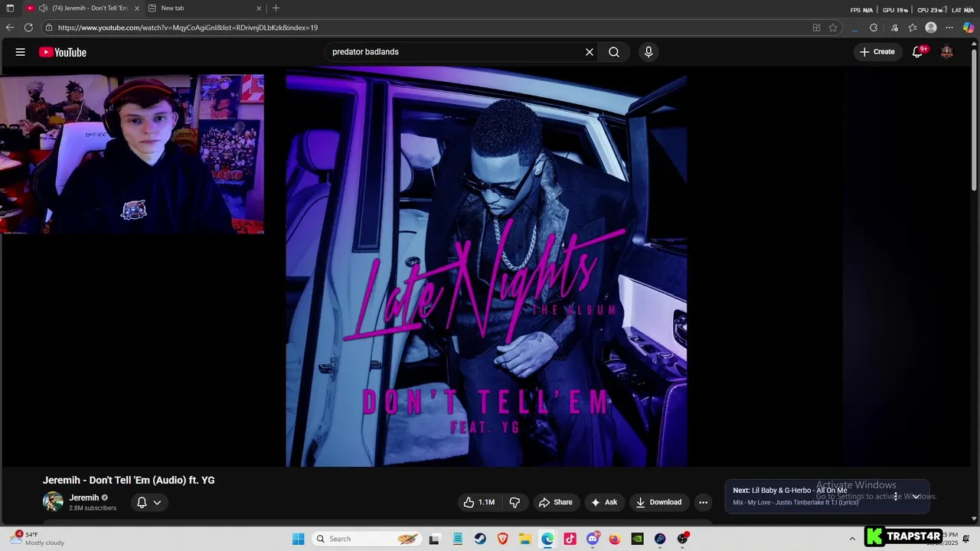Open the browser profile icon
Viewport: 980px width, 551px height.
pos(931,28)
